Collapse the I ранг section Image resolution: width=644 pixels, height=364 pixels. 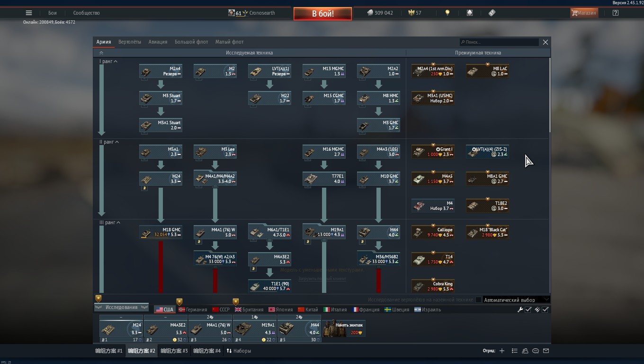point(108,62)
